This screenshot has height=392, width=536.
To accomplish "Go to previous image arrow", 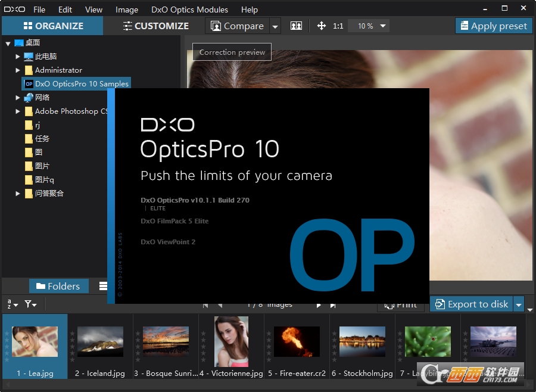I will tap(220, 306).
